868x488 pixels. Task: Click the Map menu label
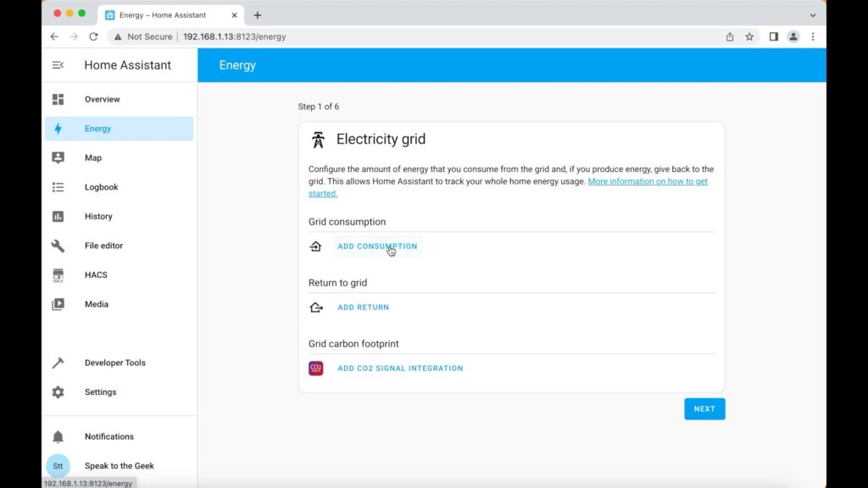[x=93, y=158]
